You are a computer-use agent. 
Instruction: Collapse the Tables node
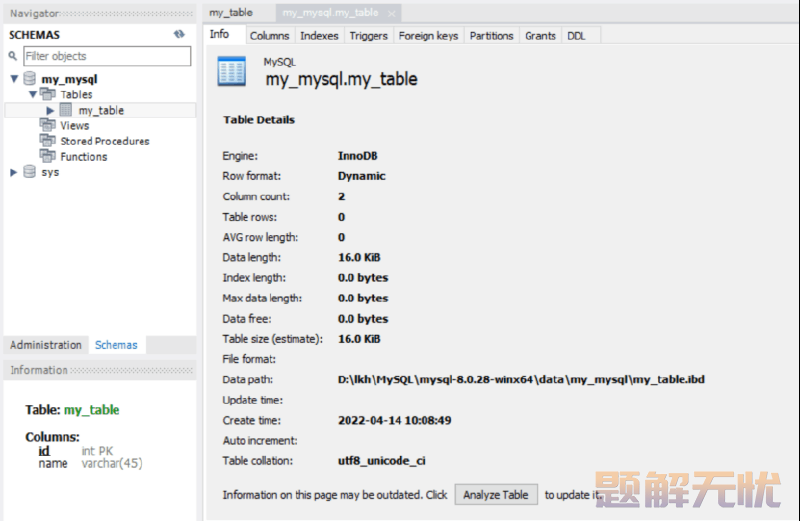[33, 94]
